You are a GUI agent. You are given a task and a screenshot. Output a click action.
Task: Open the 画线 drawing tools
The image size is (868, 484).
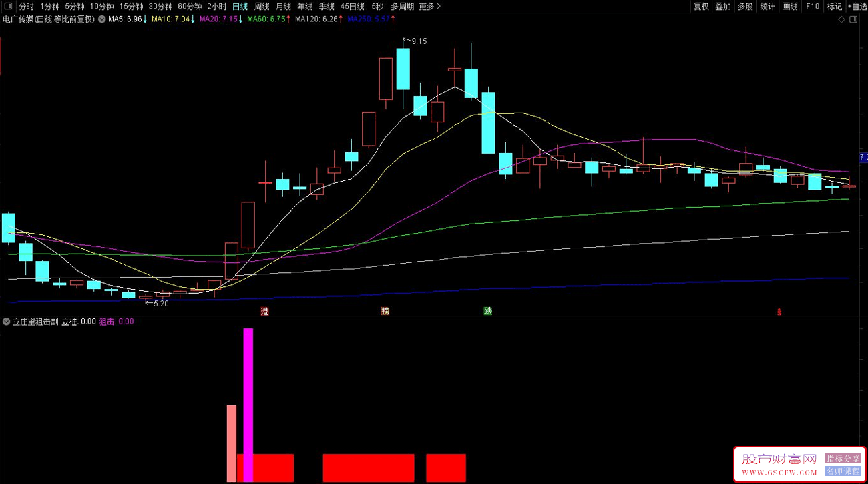[x=790, y=7]
